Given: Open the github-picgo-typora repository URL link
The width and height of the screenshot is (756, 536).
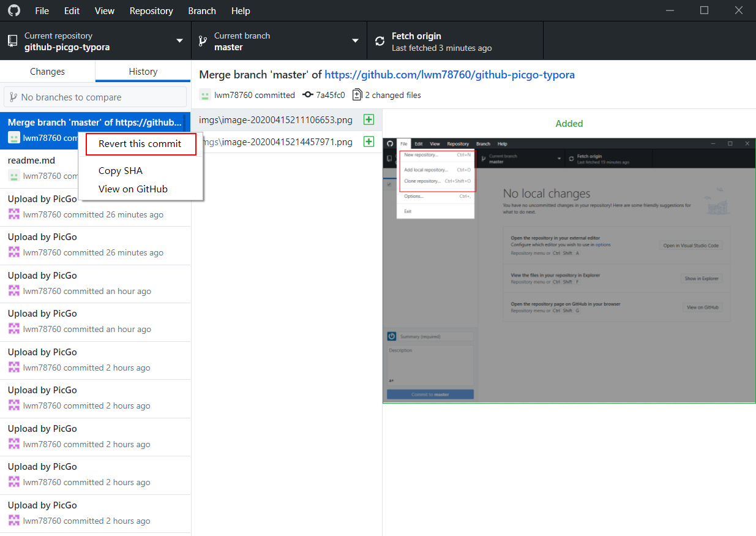Looking at the screenshot, I should coord(449,75).
